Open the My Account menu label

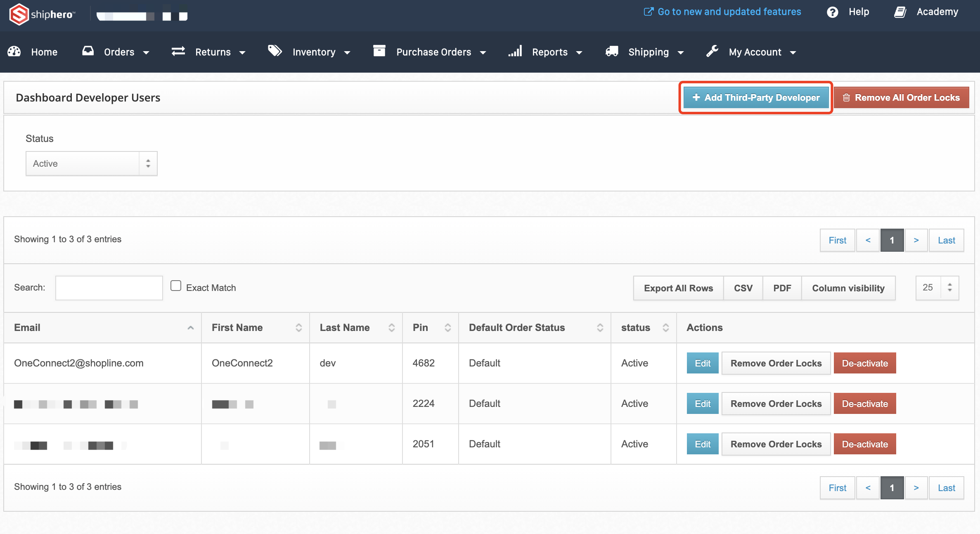click(755, 52)
